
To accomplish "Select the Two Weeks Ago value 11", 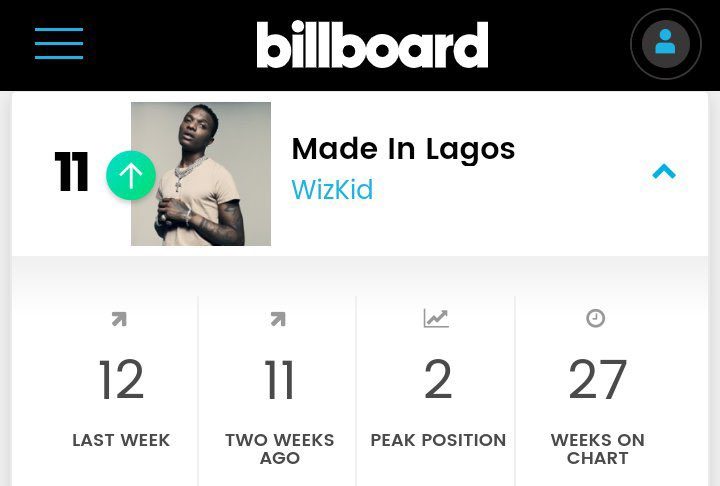I will click(279, 381).
